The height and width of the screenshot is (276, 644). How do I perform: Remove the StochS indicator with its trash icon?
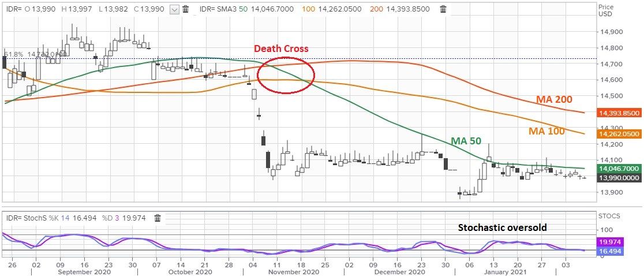point(158,218)
